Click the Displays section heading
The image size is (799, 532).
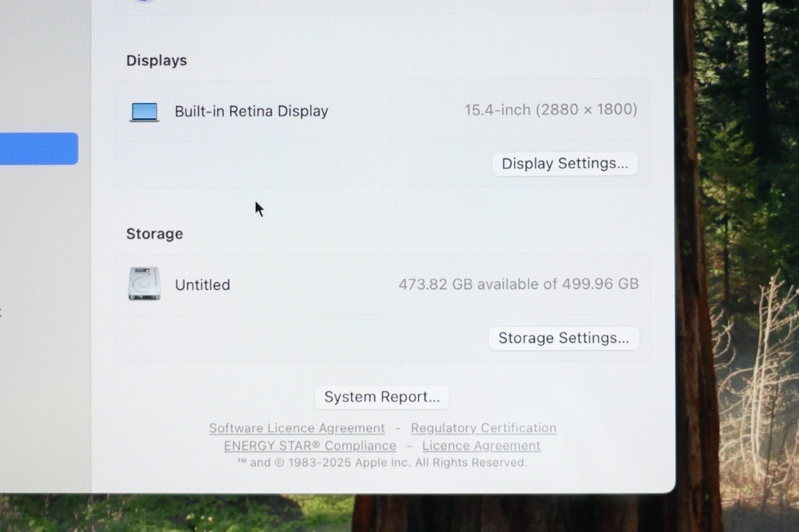(156, 60)
